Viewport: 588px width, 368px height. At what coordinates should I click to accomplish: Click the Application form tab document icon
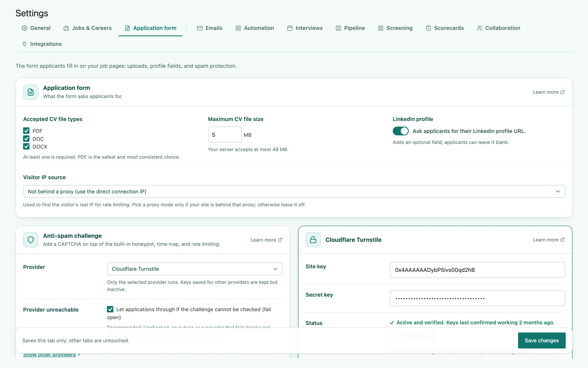(127, 28)
